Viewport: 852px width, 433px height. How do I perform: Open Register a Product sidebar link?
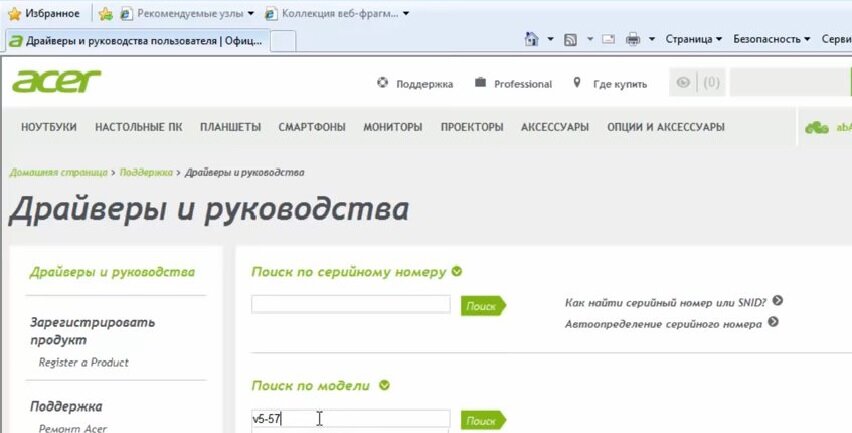click(84, 362)
